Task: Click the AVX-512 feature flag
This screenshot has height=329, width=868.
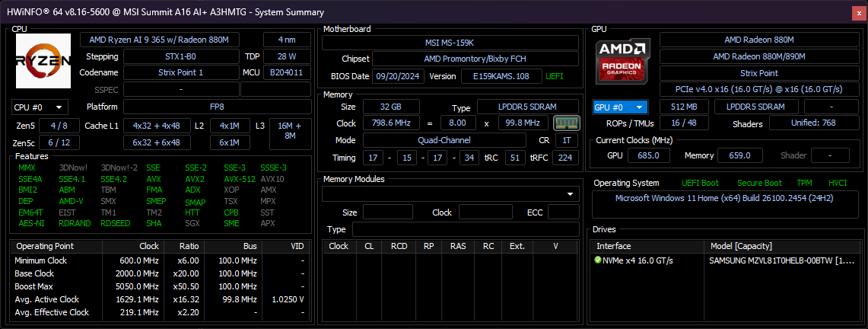Action: pyautogui.click(x=240, y=179)
